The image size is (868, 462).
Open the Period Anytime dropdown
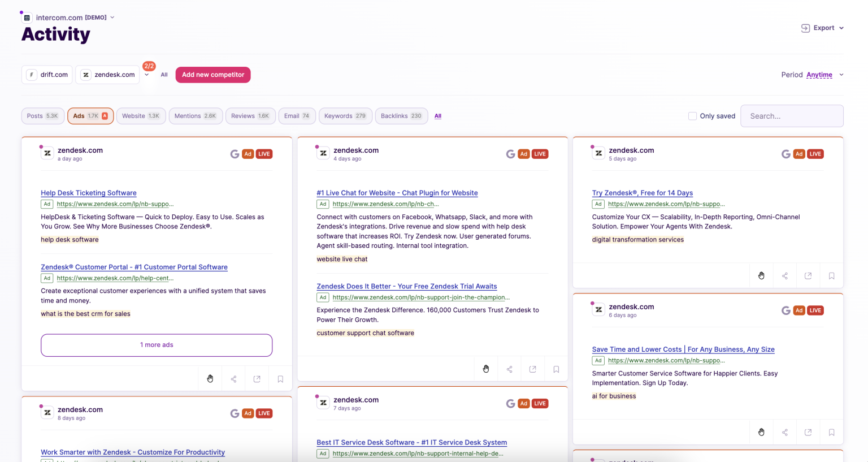pos(821,74)
